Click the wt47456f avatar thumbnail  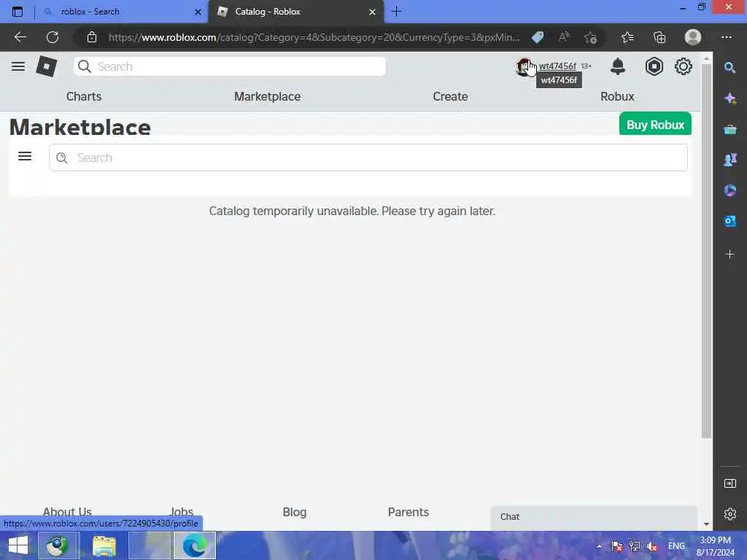click(x=525, y=66)
